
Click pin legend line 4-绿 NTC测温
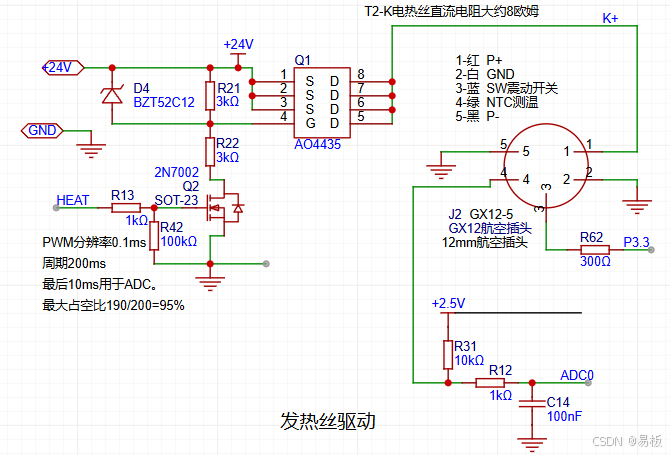pos(497,102)
